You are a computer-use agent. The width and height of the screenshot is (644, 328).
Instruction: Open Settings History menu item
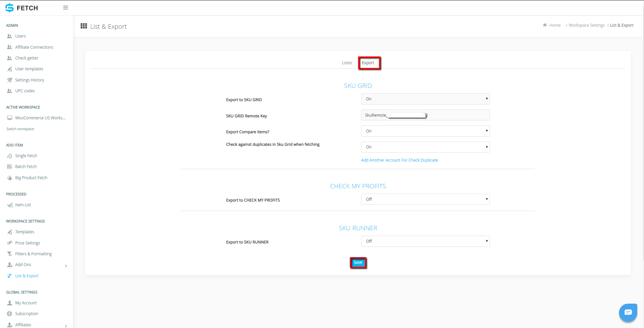click(x=30, y=80)
